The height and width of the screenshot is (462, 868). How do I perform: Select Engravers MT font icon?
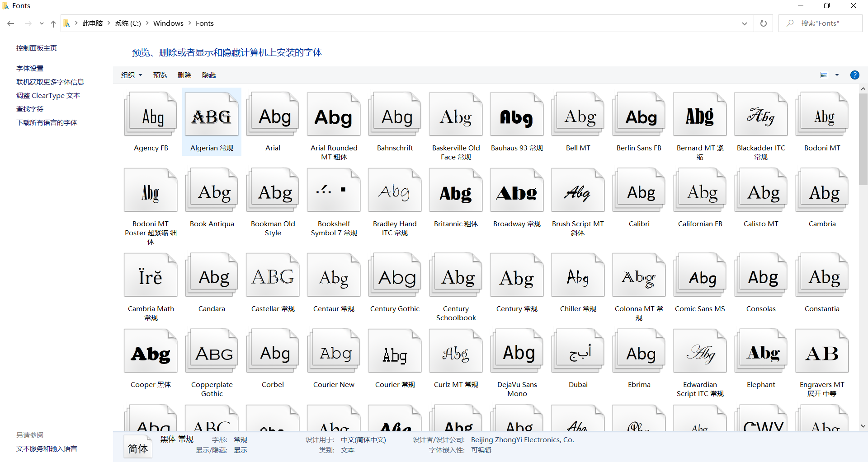[822, 351]
